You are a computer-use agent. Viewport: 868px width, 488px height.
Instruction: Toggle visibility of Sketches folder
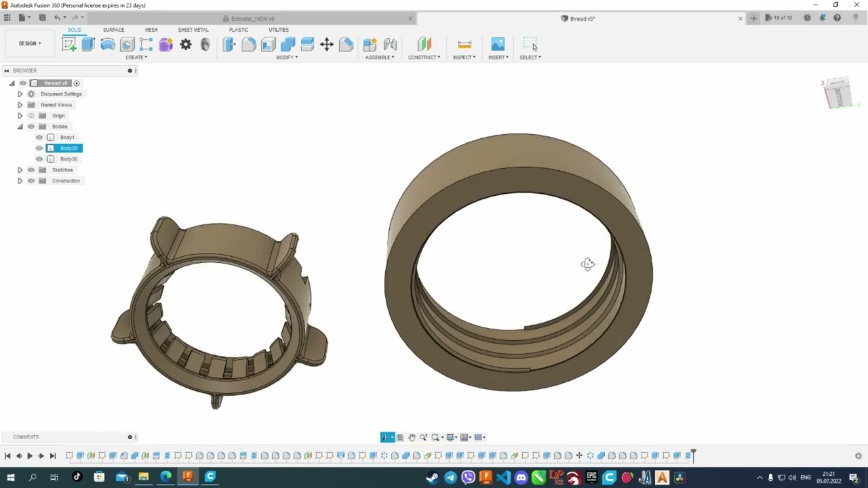(31, 170)
